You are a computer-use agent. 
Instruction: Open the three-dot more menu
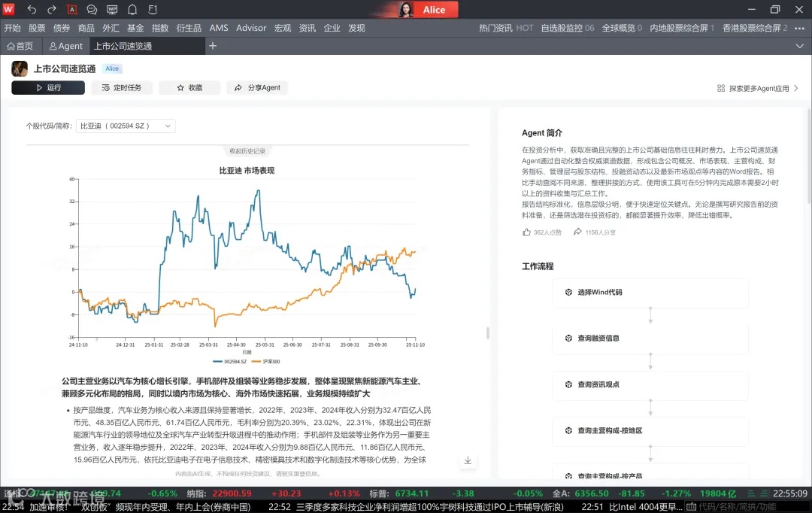coord(799,28)
